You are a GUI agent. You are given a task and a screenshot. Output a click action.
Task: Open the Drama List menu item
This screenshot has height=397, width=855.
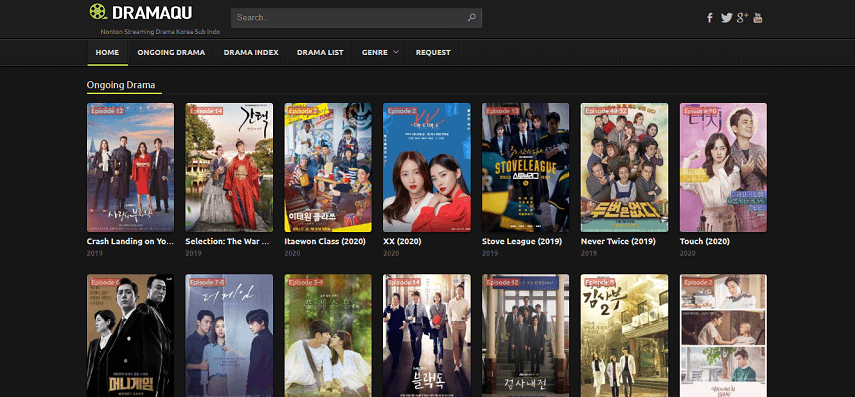(320, 52)
